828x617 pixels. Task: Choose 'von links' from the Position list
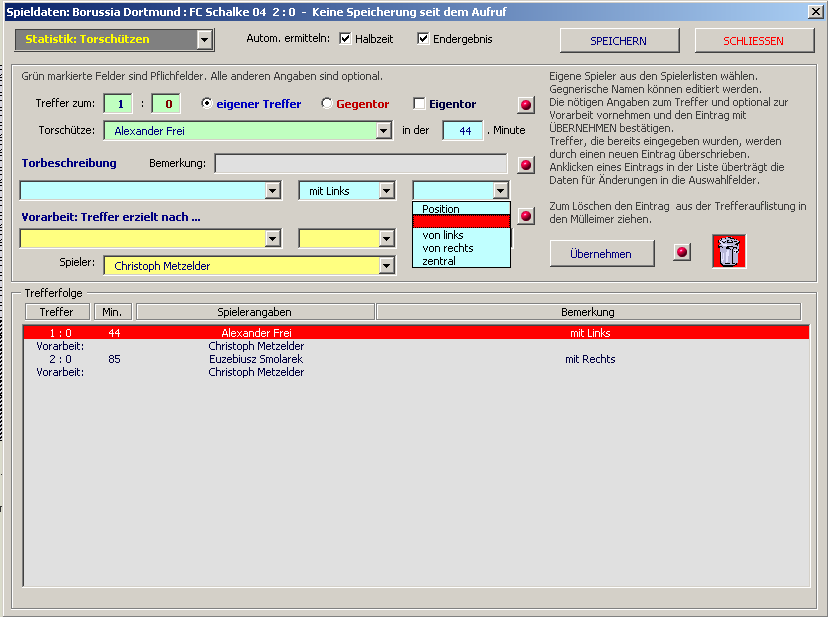[462, 235]
